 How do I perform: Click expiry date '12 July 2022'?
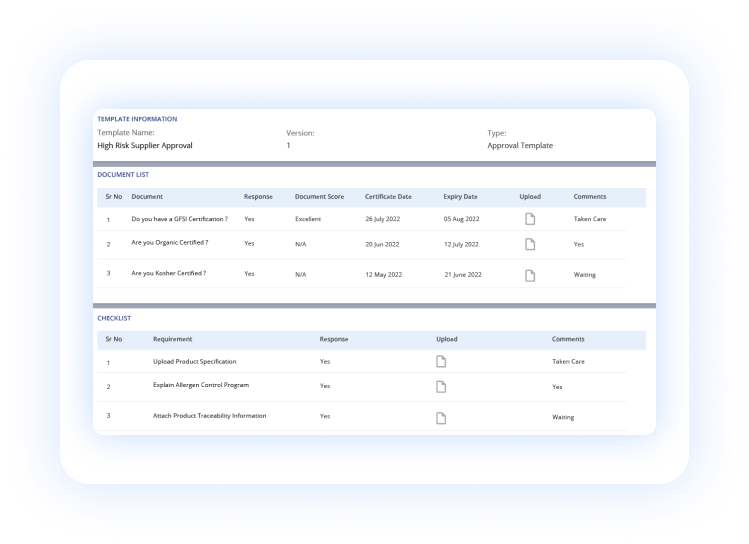461,244
